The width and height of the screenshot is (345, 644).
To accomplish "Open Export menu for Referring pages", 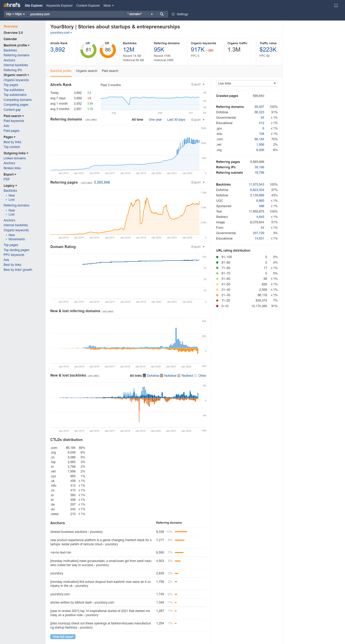I will point(198,183).
